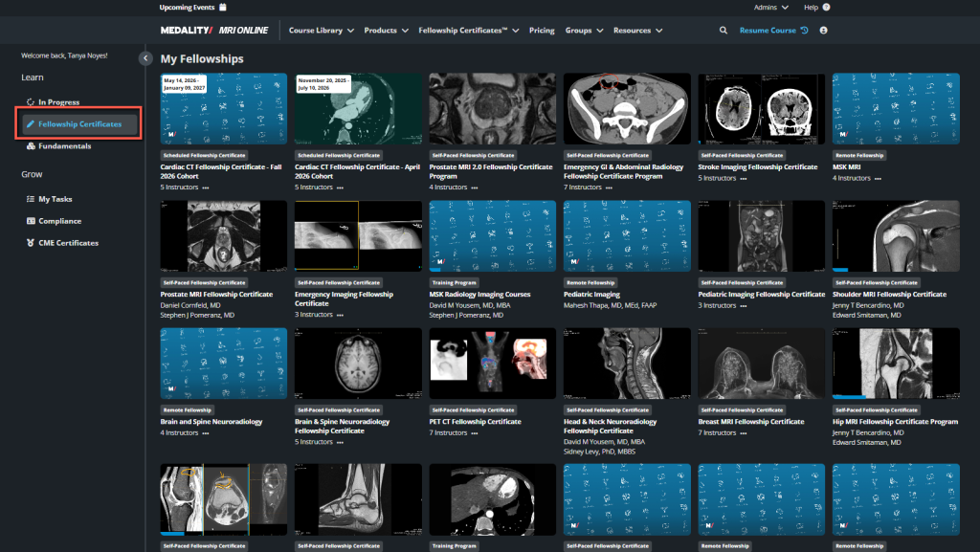Screen dimensions: 980x552
Task: Select Fellowship Certificates in the sidebar
Action: pos(79,123)
